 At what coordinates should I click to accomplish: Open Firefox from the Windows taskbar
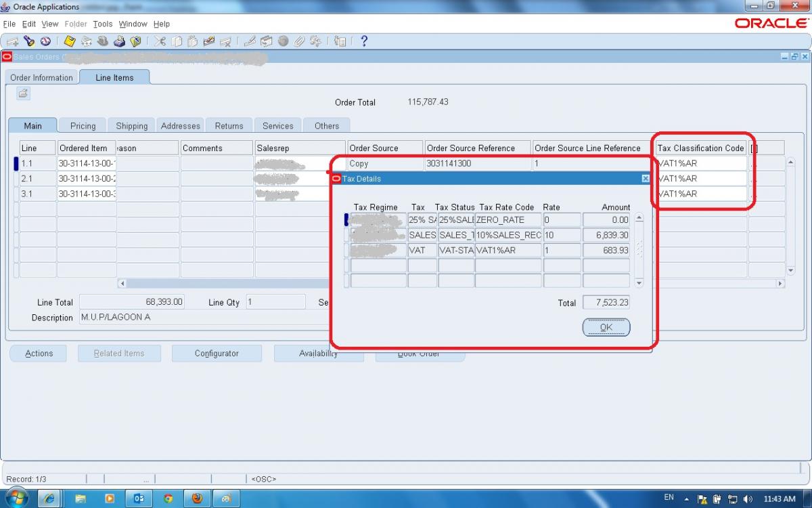[197, 498]
